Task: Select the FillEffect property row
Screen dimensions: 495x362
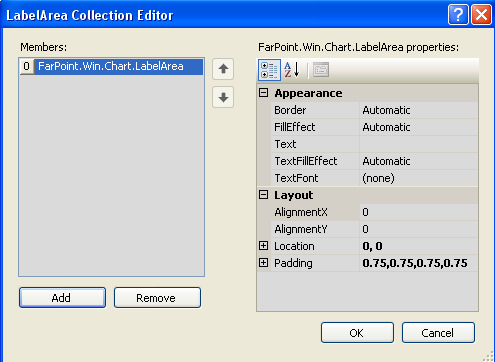Action: pyautogui.click(x=374, y=127)
